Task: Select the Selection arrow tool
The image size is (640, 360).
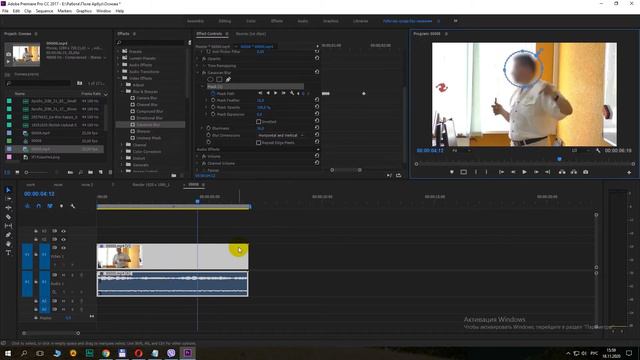Action: tap(8, 190)
